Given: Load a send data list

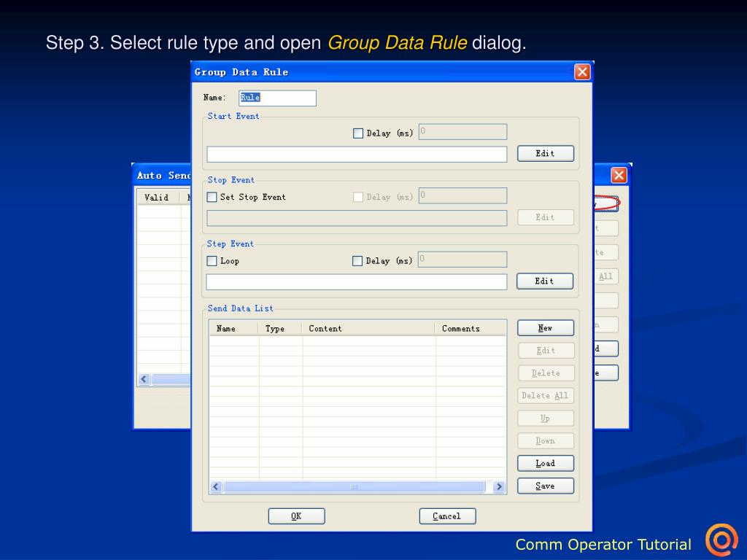Looking at the screenshot, I should [x=546, y=463].
